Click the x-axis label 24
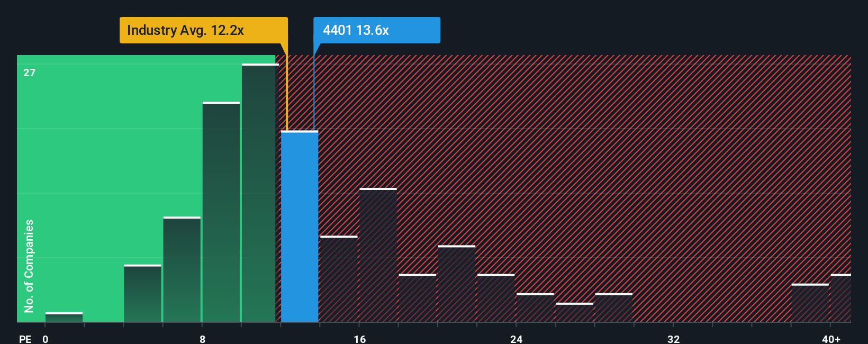868x344 pixels. click(516, 339)
